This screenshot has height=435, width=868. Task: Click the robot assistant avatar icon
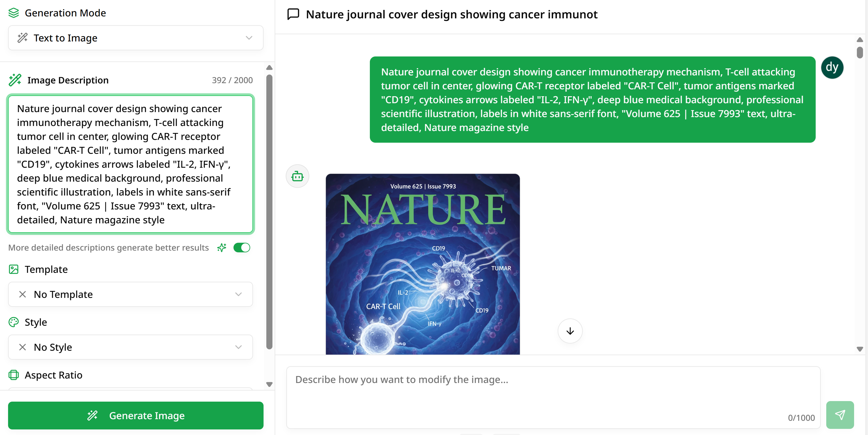click(x=297, y=176)
